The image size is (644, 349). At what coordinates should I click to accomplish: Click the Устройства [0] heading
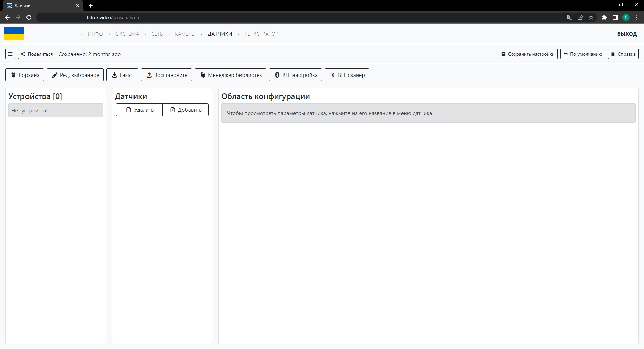(x=35, y=96)
